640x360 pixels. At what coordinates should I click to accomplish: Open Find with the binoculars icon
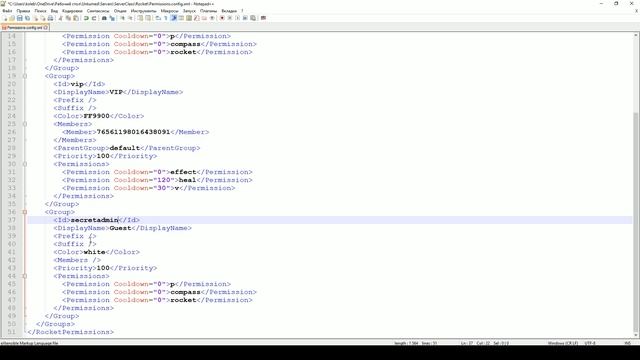click(104, 18)
